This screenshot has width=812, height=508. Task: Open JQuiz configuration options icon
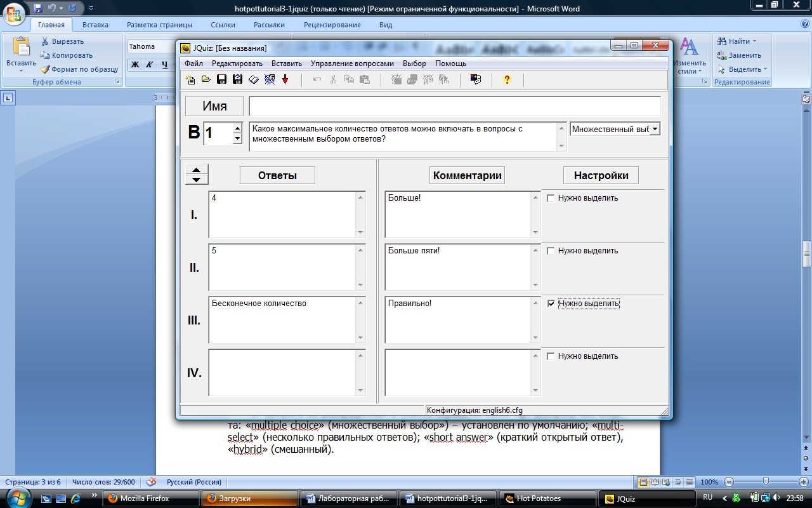click(x=476, y=79)
